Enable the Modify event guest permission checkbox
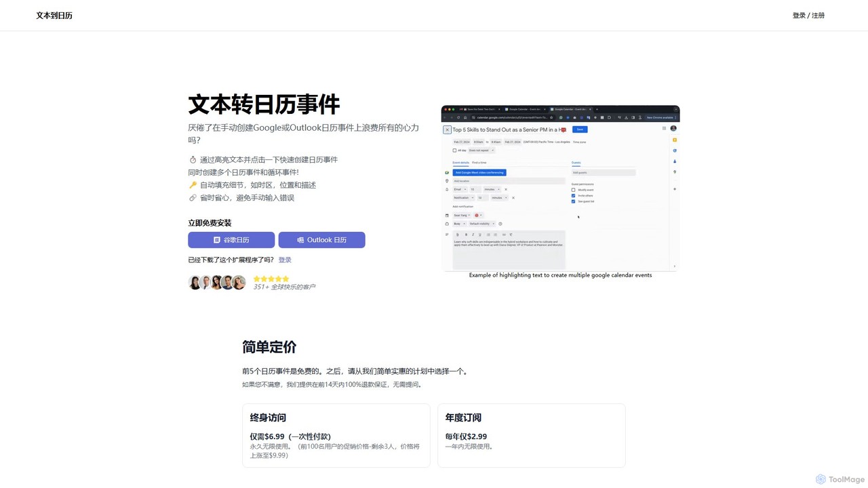This screenshot has height=488, width=868. tap(573, 190)
